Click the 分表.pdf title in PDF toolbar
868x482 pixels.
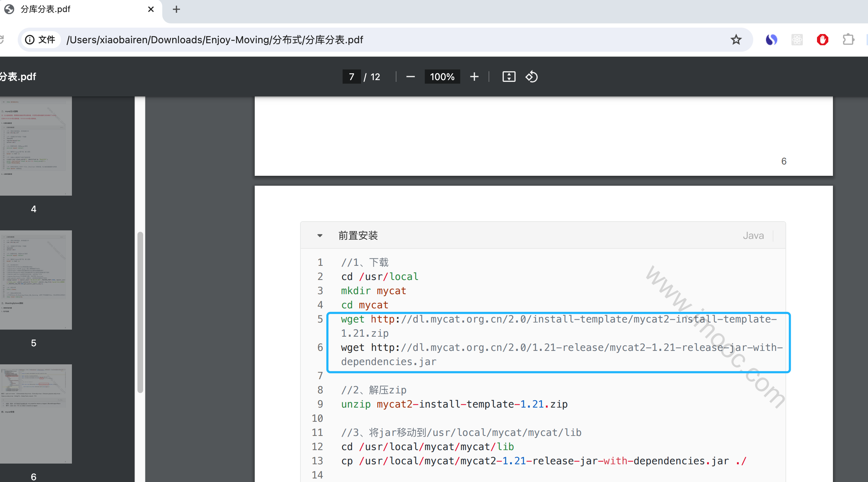click(18, 77)
